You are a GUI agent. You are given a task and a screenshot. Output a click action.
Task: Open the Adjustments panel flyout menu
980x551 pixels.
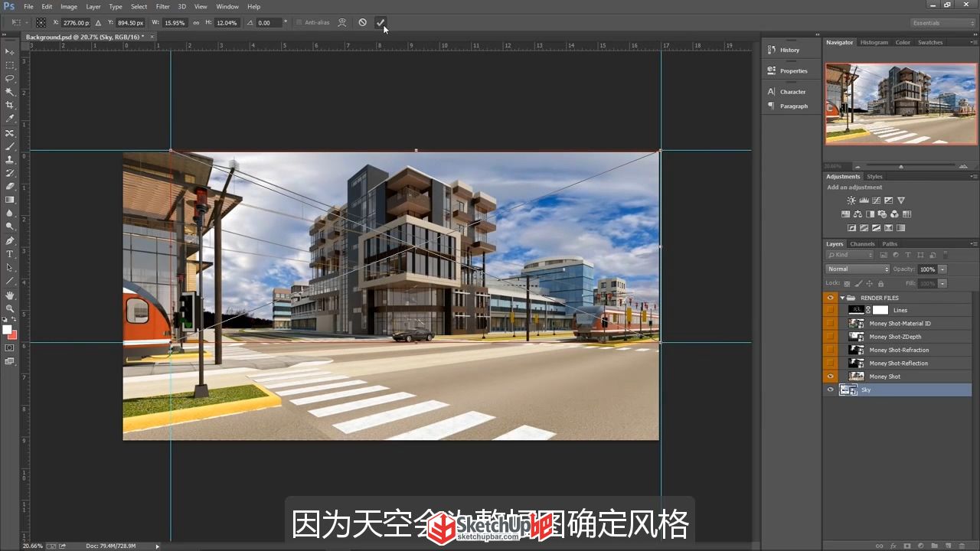[973, 177]
